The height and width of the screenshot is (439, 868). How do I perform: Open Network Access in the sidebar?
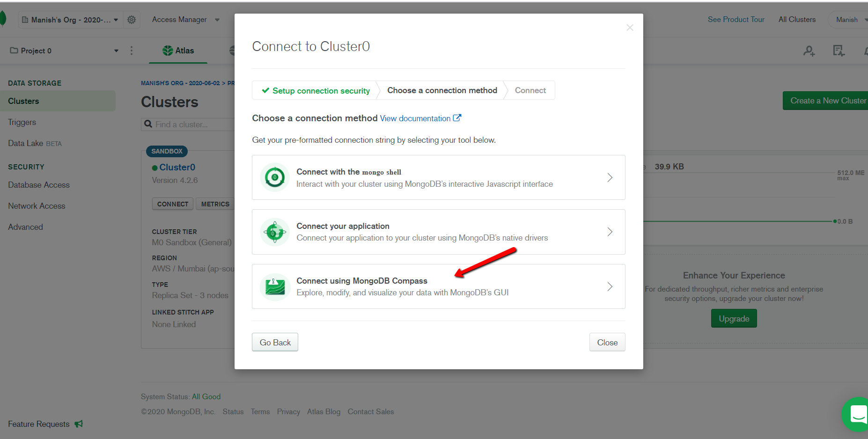(37, 206)
